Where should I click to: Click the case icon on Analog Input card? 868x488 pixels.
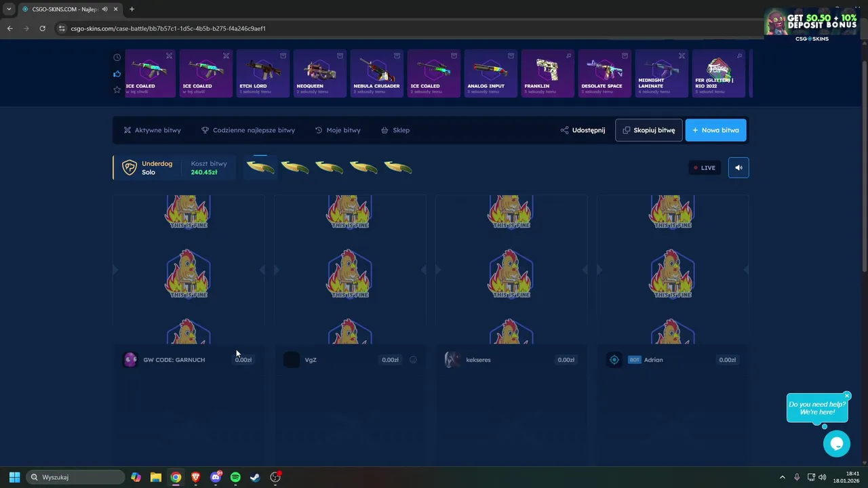511,56
